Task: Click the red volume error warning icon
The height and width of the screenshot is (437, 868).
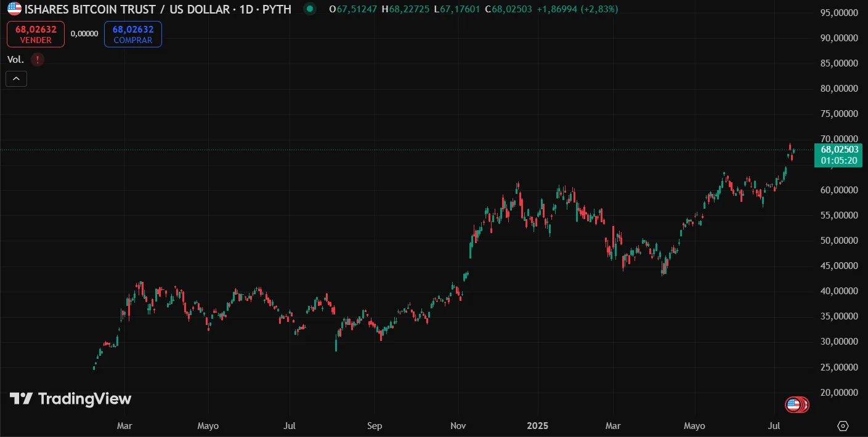Action: (x=38, y=60)
